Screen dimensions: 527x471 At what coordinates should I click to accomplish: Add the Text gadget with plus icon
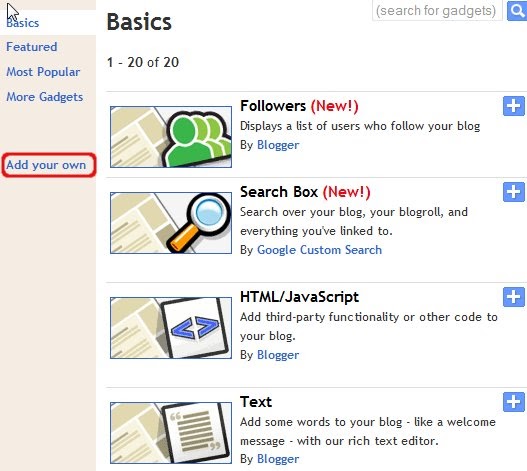point(514,402)
